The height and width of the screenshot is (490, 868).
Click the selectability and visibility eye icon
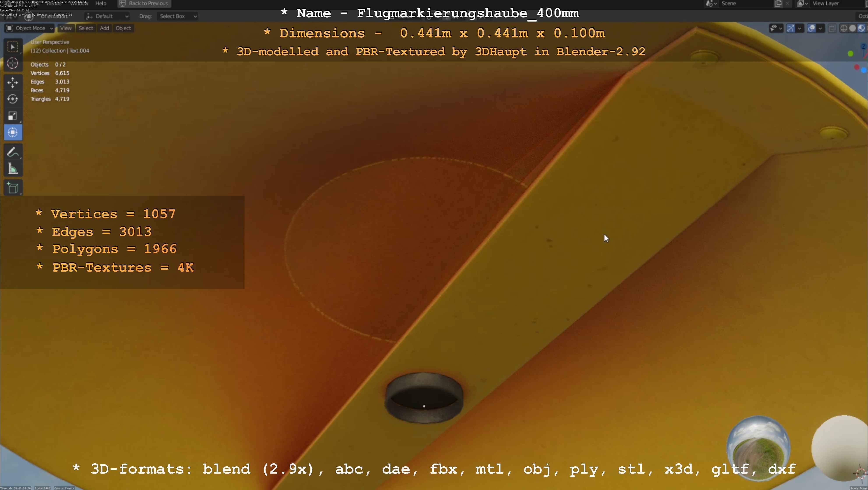[774, 28]
